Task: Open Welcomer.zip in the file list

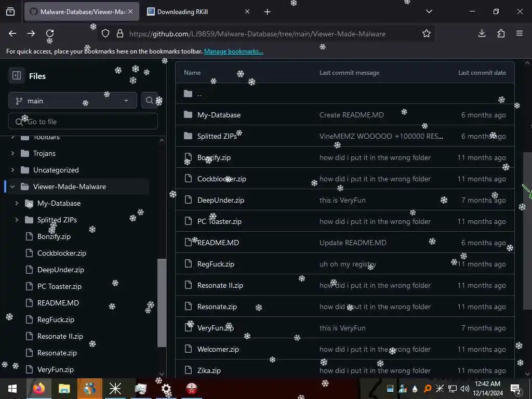Action: tap(218, 350)
